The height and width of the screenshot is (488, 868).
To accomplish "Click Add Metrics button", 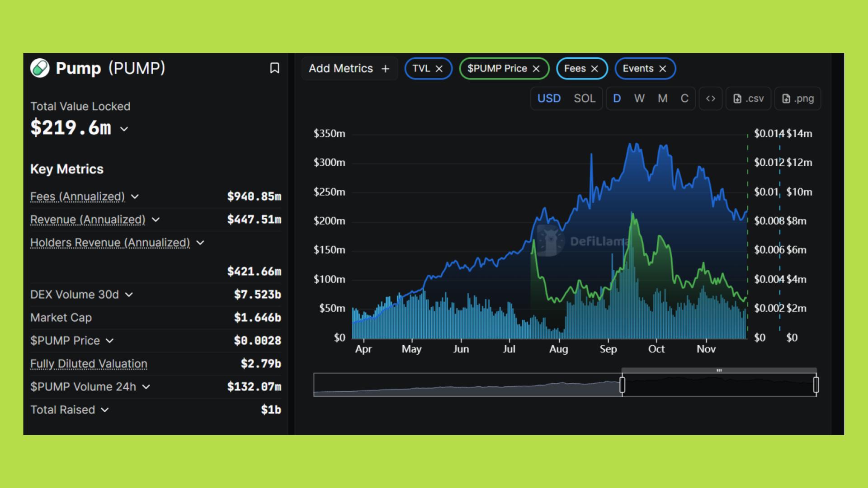I will pyautogui.click(x=349, y=69).
